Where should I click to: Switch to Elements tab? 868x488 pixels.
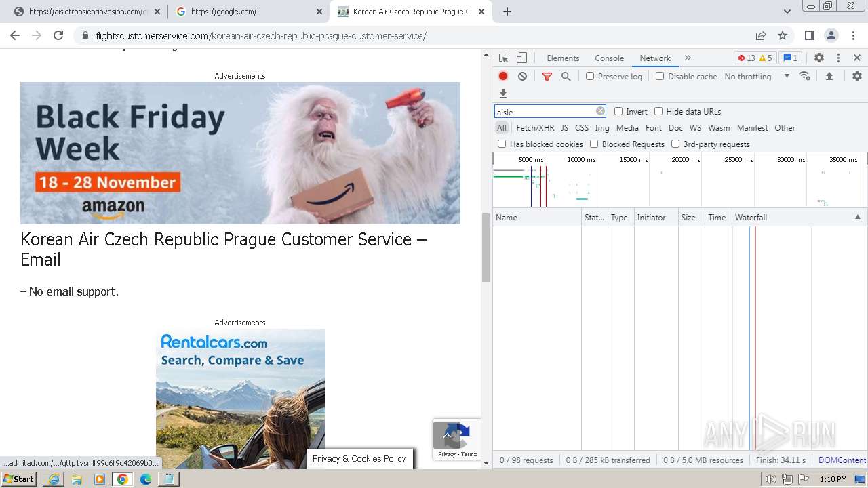click(x=563, y=58)
